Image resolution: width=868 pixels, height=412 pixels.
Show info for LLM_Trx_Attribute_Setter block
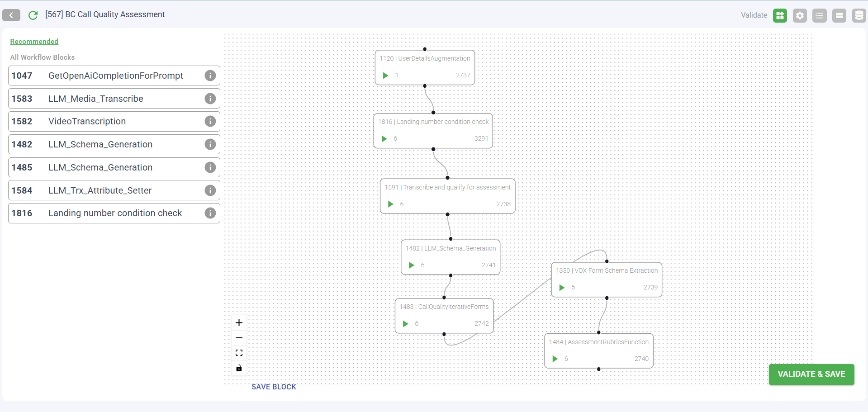[x=210, y=190]
